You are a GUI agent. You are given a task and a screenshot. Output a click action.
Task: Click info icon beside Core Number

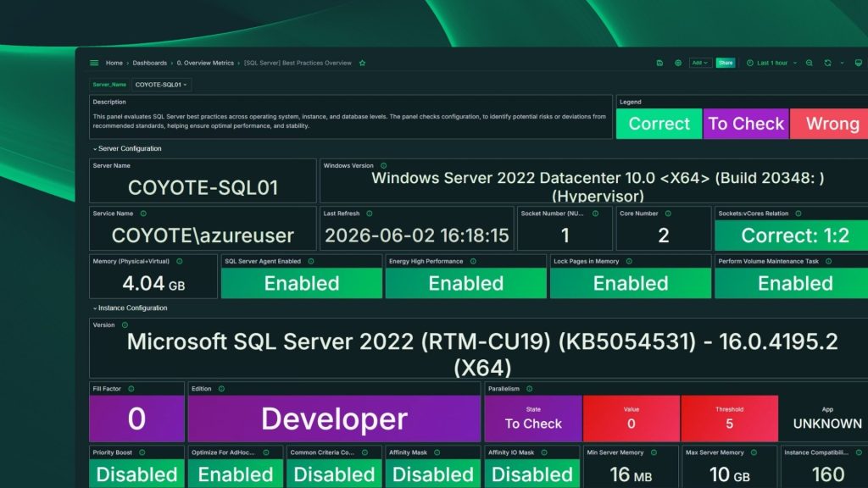668,213
